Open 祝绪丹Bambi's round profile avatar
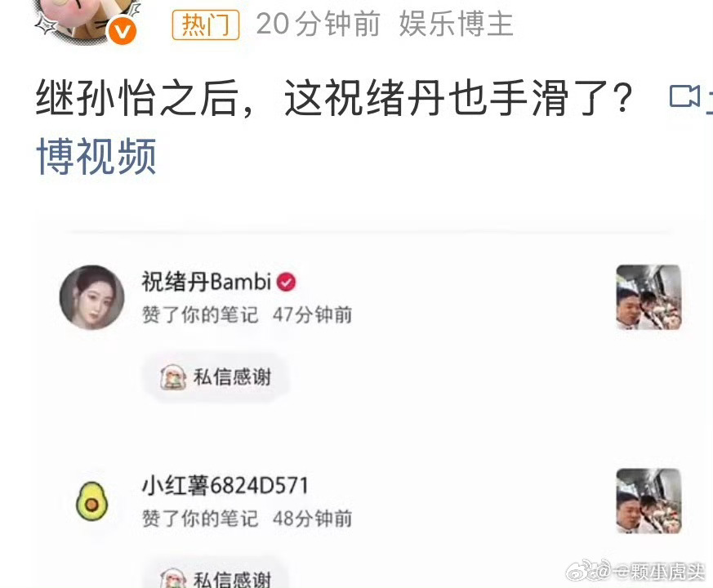This screenshot has width=713, height=588. tap(91, 297)
